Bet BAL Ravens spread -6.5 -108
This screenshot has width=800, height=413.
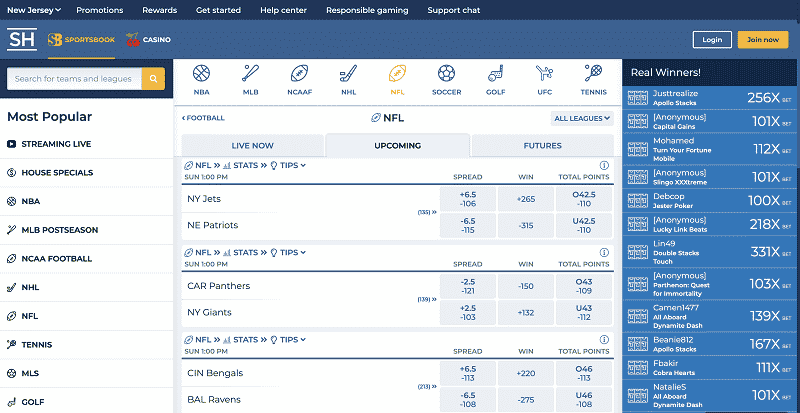tap(468, 400)
